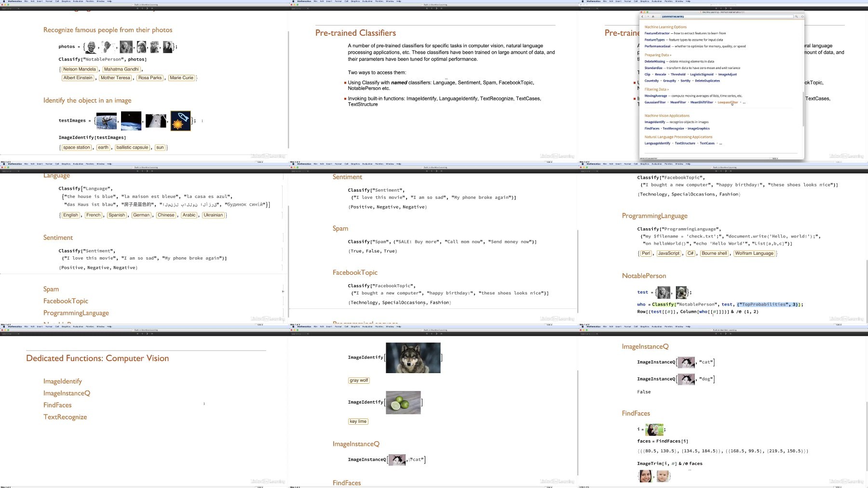Open the Mathematica menu above the famous-people slide
Viewport: 868px width, 488px height.
14,1
